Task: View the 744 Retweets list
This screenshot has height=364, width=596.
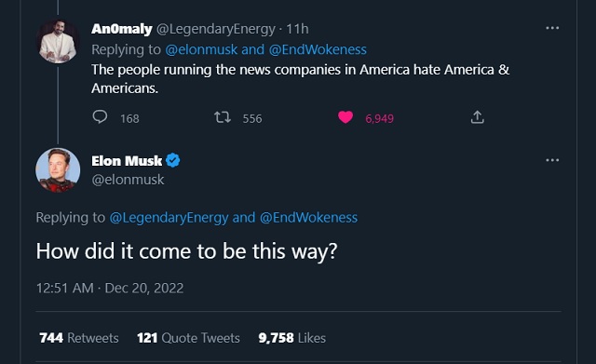Action: 79,338
